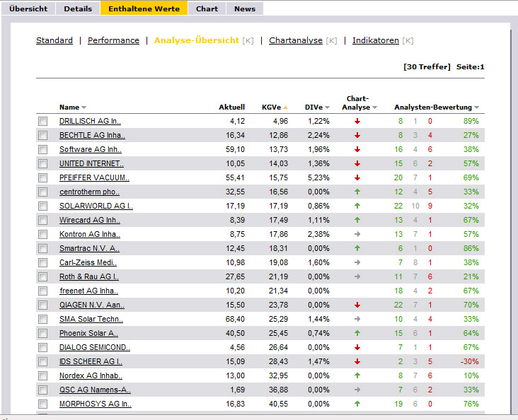Click MORPHOSYS green up-arrow icon
Viewport: 518px width, 420px height.
click(357, 404)
